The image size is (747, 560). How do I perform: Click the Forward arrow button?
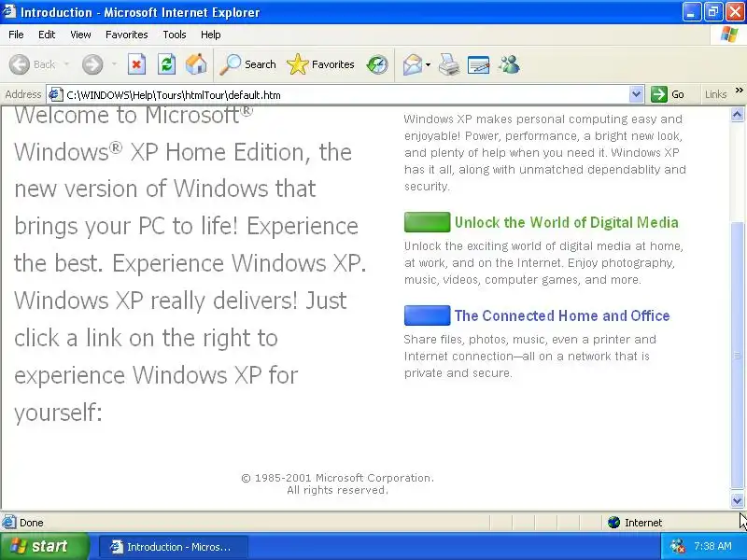pyautogui.click(x=92, y=64)
